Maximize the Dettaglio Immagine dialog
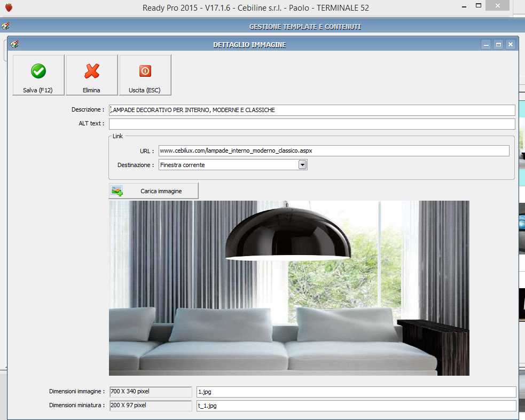Screen dimensions: 525x420 coord(498,45)
